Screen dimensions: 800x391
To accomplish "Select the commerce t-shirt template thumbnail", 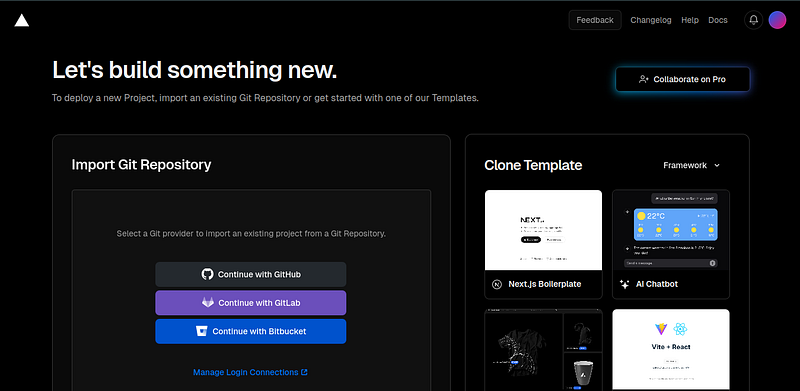I will point(543,350).
